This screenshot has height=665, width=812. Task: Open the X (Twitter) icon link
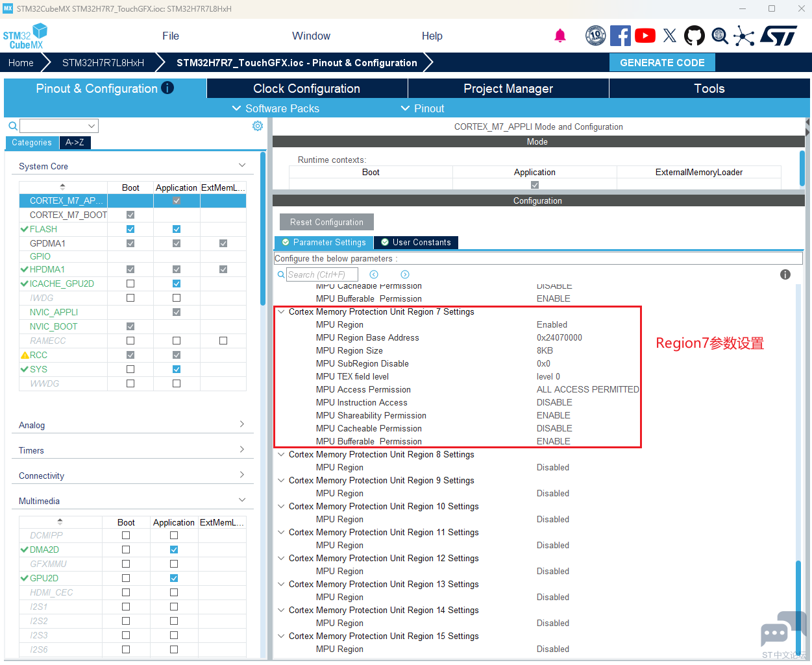670,36
